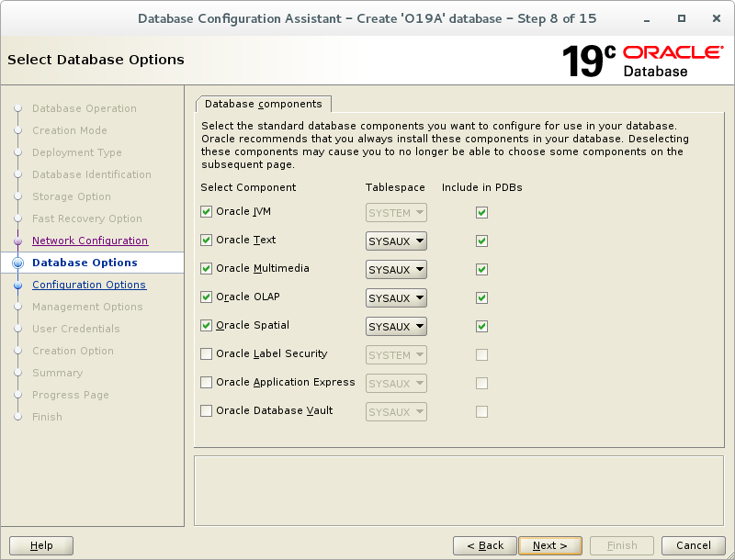
Task: Go to Configuration Options step link
Action: [89, 285]
